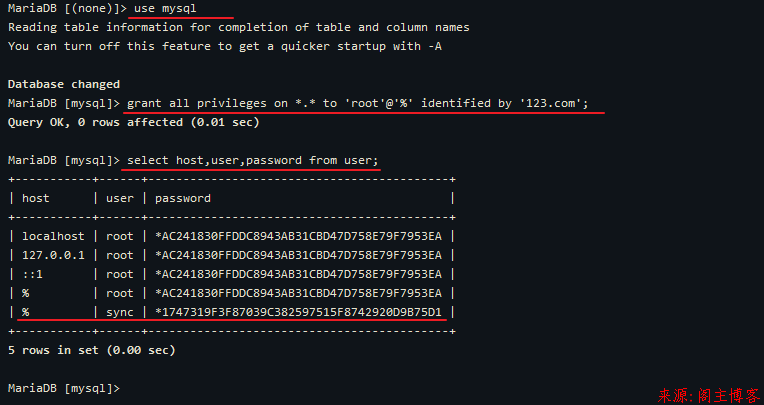Click the select host,user,password query
Viewport: 764px width, 405px height.
coord(252,160)
